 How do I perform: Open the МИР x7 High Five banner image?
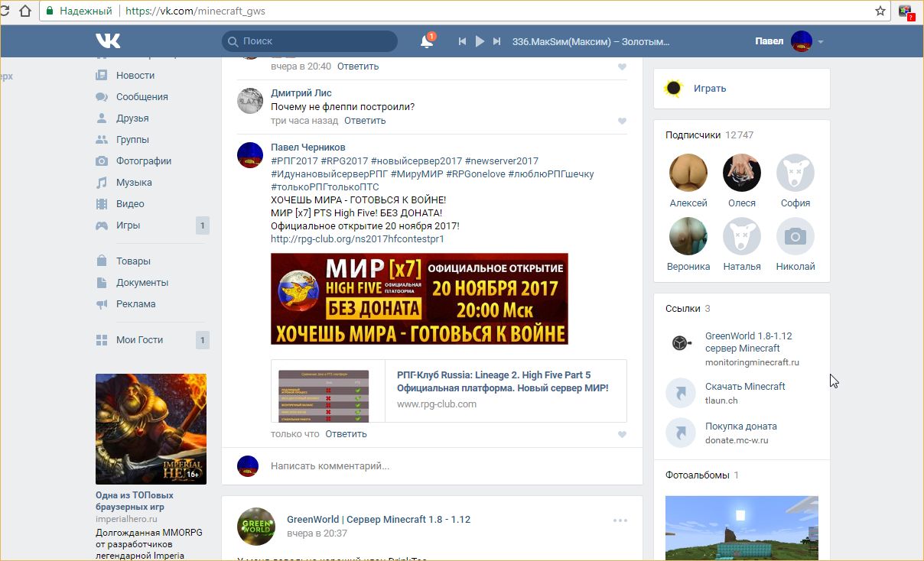(419, 299)
